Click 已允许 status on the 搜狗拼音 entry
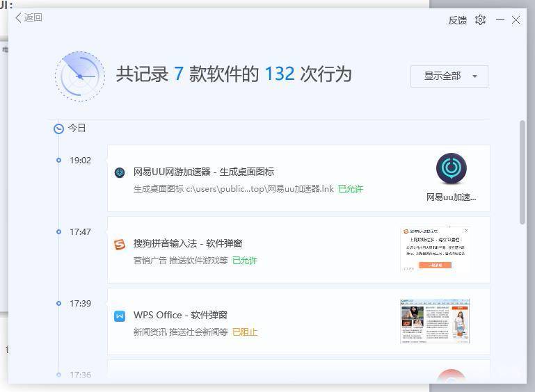The height and width of the screenshot is (392, 535). pyautogui.click(x=245, y=261)
